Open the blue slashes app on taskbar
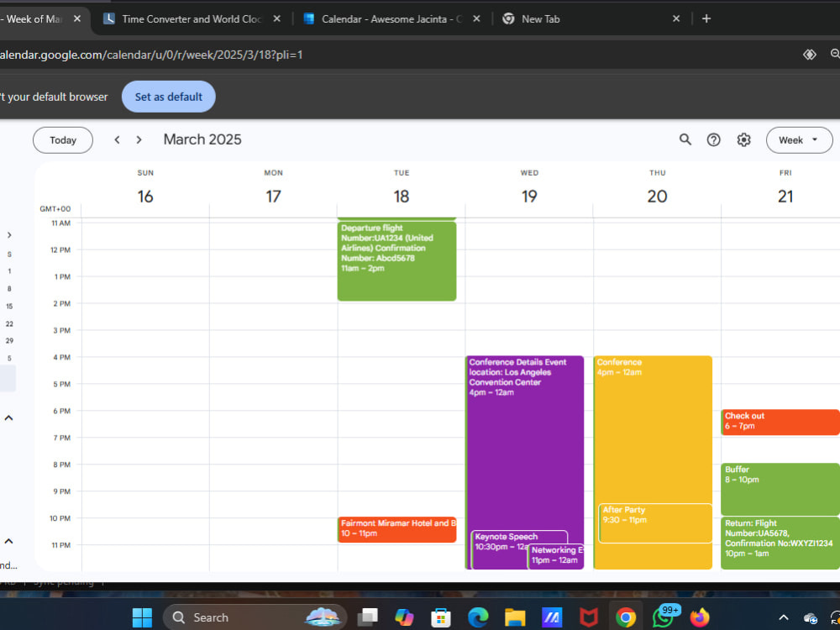Image resolution: width=840 pixels, height=630 pixels. (552, 617)
